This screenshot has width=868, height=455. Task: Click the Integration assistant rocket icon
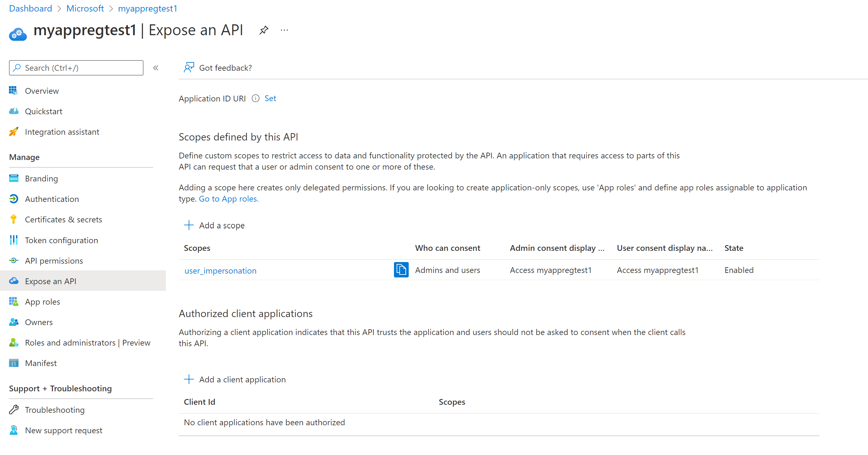(x=13, y=132)
